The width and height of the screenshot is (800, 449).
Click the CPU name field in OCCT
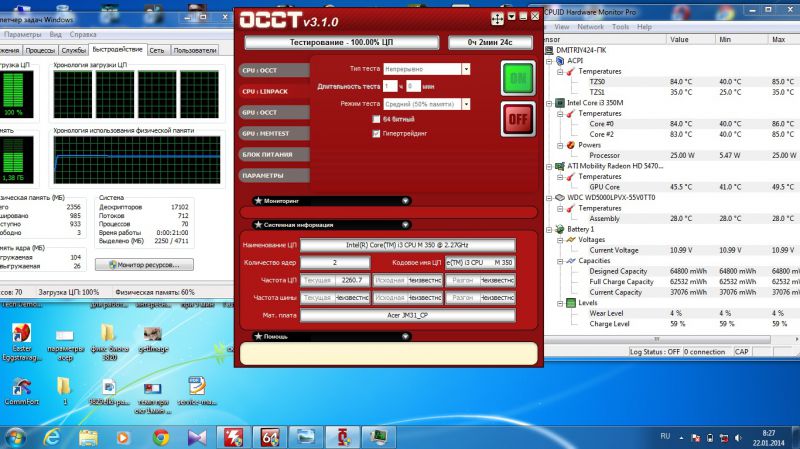(x=407, y=245)
